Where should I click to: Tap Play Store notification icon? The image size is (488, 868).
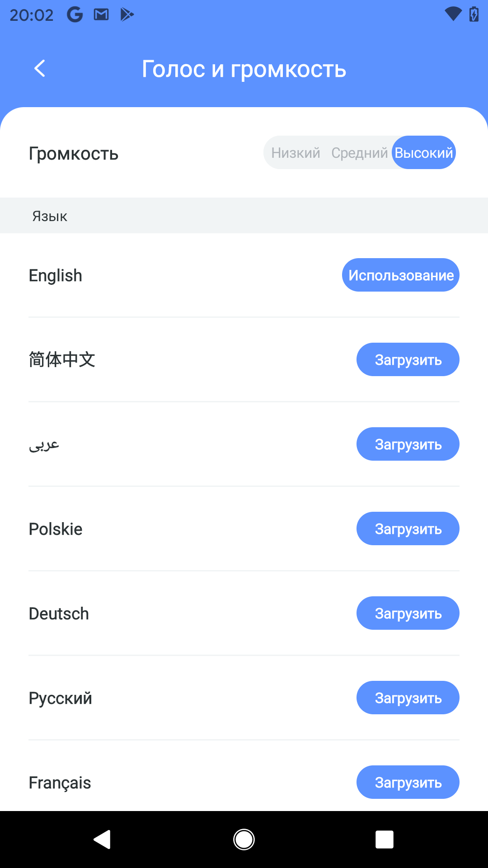pos(127,15)
